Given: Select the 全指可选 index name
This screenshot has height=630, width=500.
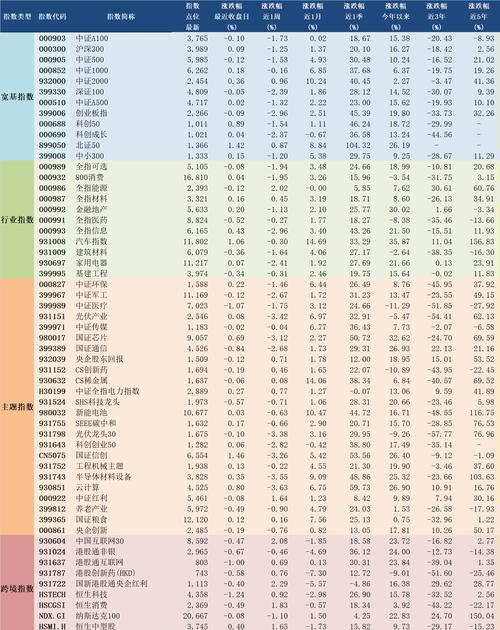Looking at the screenshot, I should tap(92, 167).
